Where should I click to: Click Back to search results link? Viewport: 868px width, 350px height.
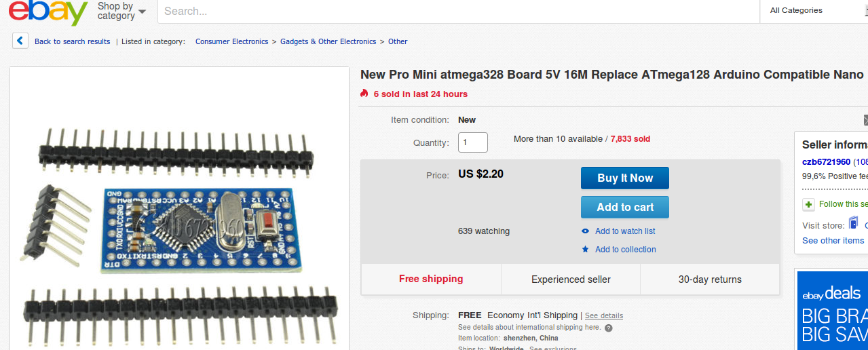click(x=72, y=41)
